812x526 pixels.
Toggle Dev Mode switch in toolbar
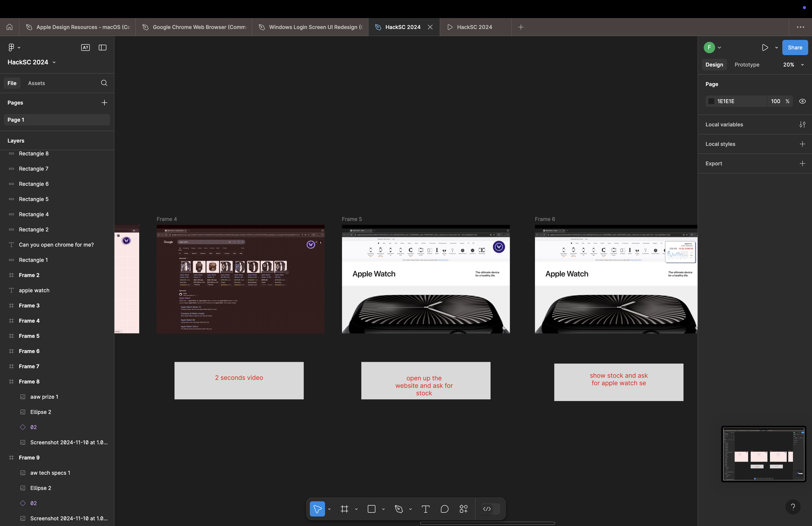pyautogui.click(x=491, y=509)
